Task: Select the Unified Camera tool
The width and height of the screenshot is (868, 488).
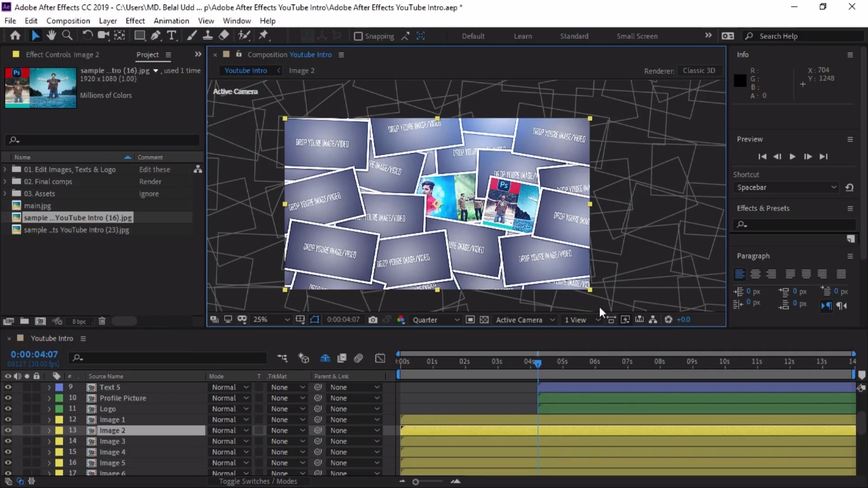Action: pos(104,36)
